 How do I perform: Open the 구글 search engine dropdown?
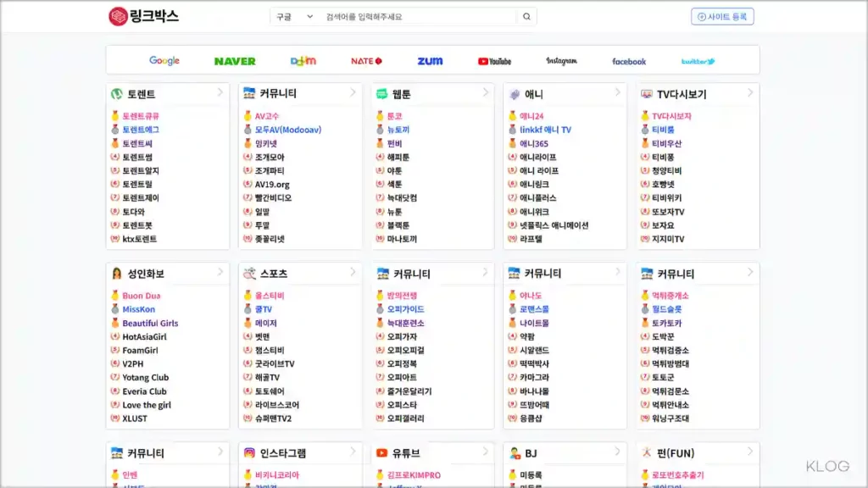point(294,17)
